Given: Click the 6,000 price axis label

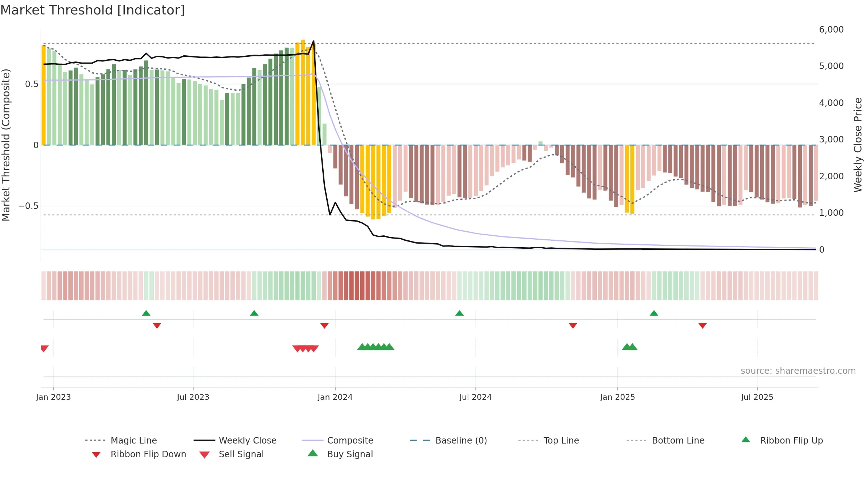Looking at the screenshot, I should click(x=831, y=30).
